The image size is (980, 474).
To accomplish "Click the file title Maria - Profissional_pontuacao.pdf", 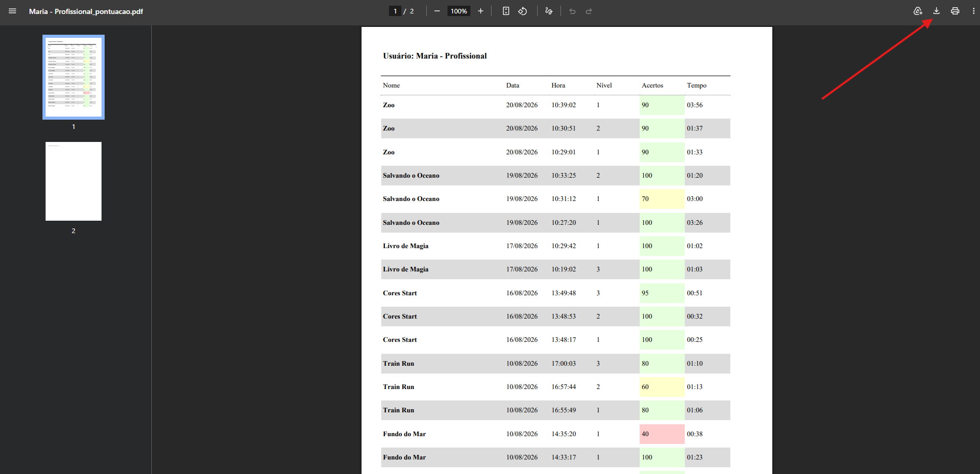I will 86,11.
